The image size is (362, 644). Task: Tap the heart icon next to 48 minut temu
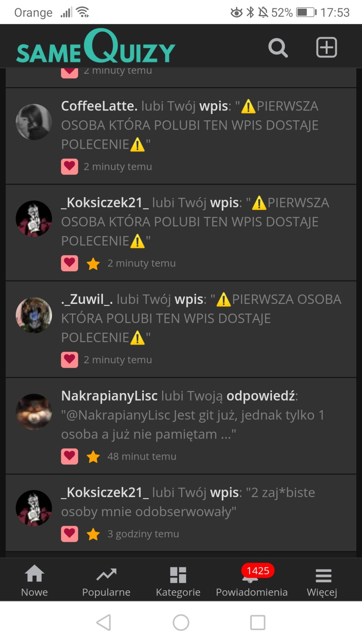click(70, 456)
